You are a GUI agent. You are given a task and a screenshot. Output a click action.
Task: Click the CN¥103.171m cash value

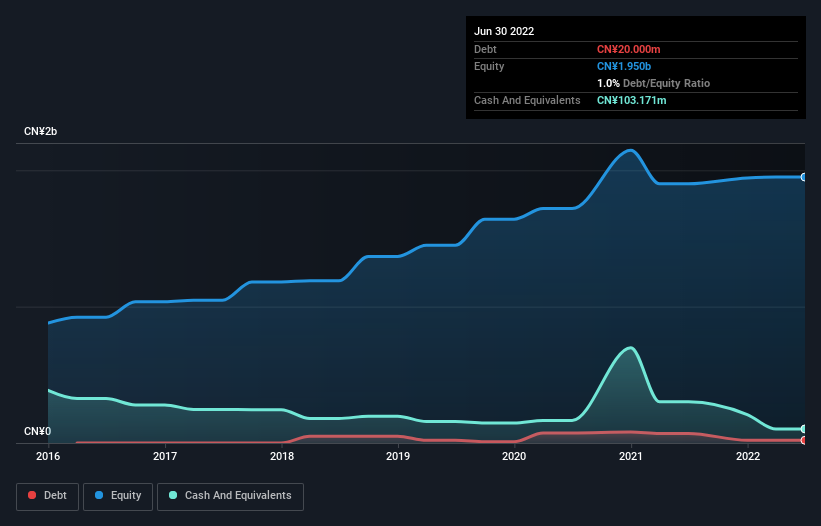(631, 100)
